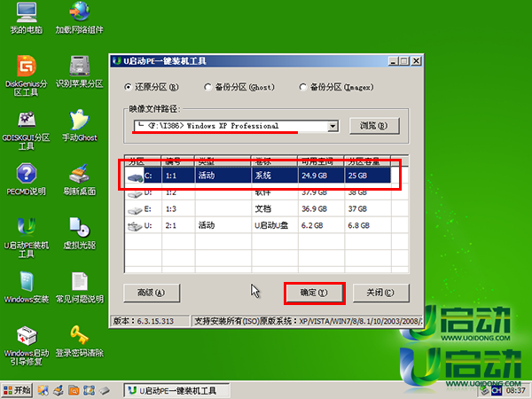Image resolution: width=532 pixels, height=399 pixels.
Task: Launch the GDISKGUI分区工具 icon
Action: click(27, 130)
